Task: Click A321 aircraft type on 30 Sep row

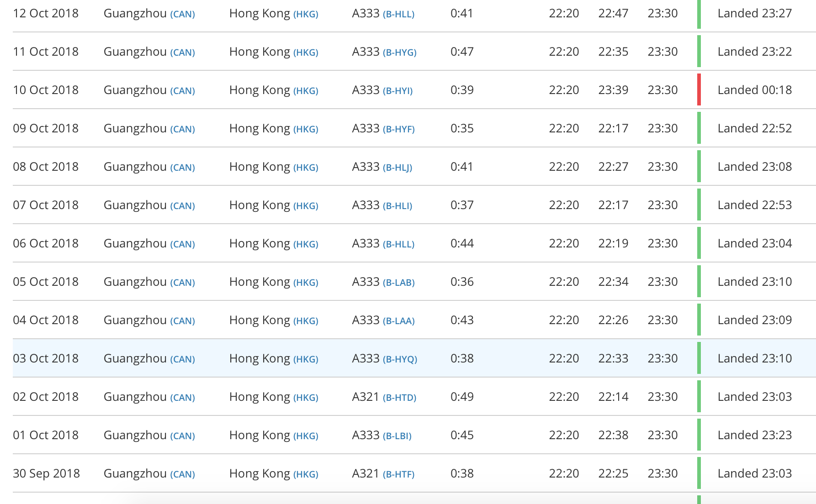Action: 366,473
